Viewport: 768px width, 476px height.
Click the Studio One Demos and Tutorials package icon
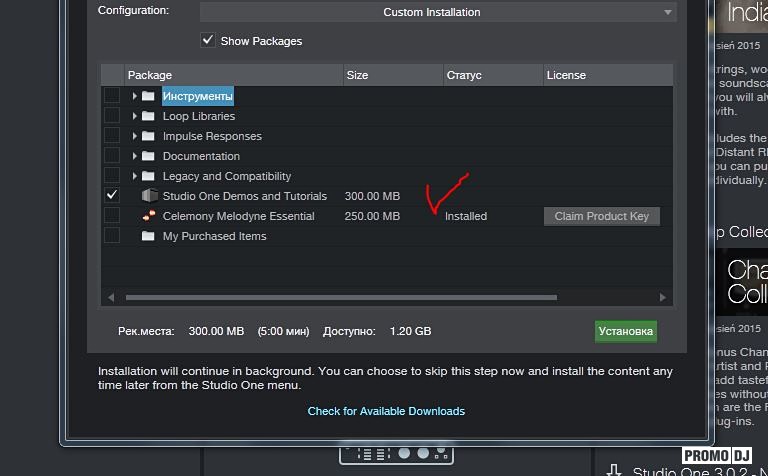pyautogui.click(x=149, y=196)
